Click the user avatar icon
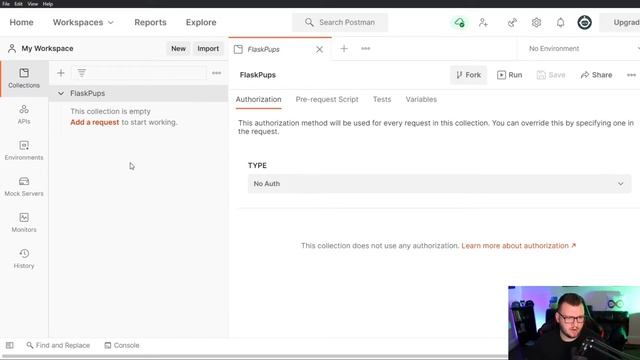640x360 pixels. pos(584,22)
